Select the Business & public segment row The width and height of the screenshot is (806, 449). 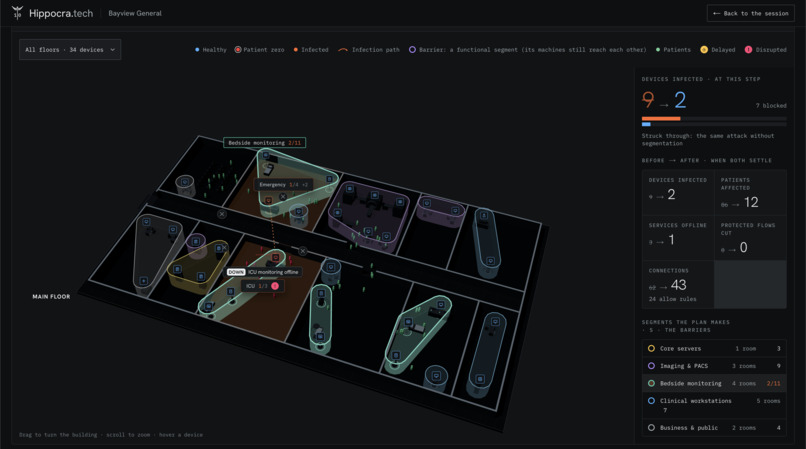click(x=714, y=427)
